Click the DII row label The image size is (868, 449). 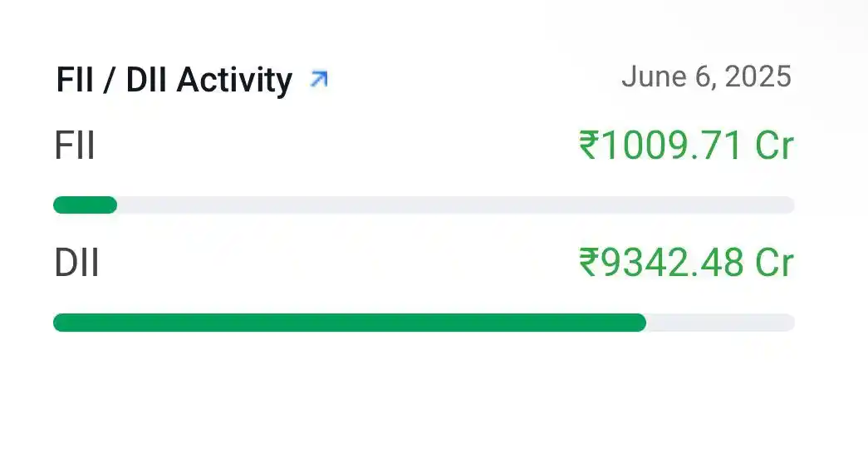(x=77, y=264)
